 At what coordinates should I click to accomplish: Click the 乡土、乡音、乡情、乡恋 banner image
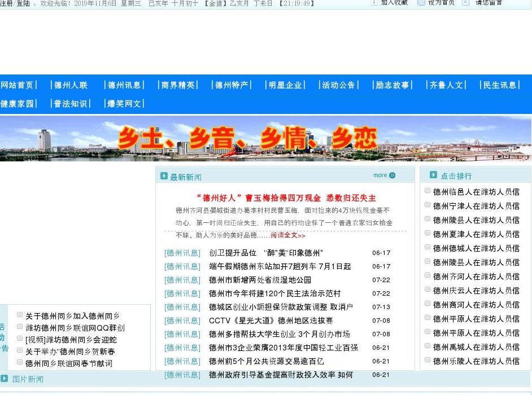(265, 139)
